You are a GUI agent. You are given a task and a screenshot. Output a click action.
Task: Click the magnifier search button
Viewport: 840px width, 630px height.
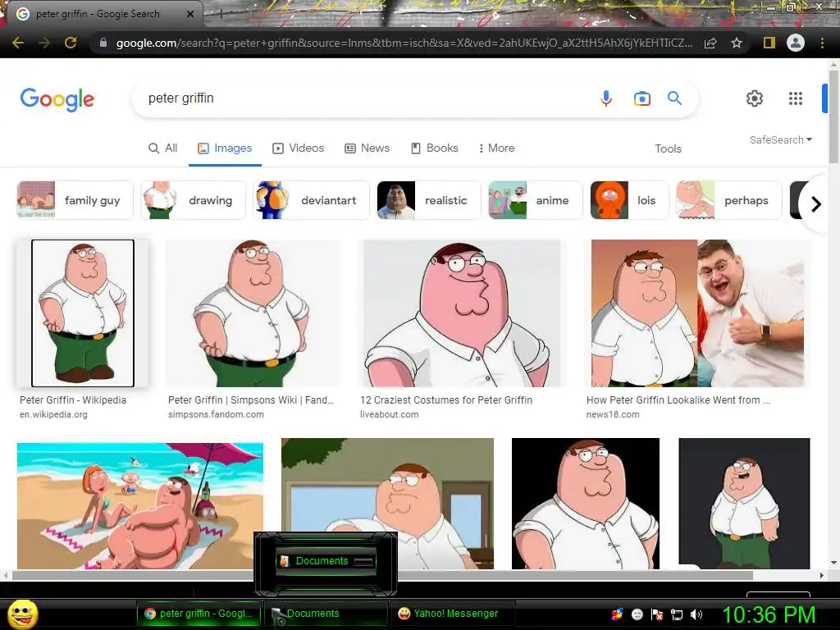click(674, 98)
